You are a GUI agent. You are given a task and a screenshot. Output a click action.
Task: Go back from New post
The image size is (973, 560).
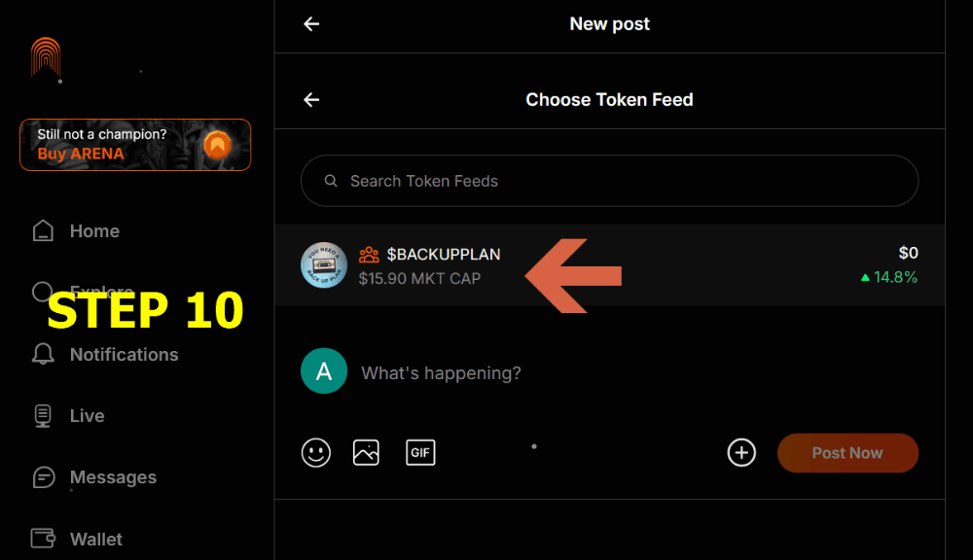pos(311,24)
